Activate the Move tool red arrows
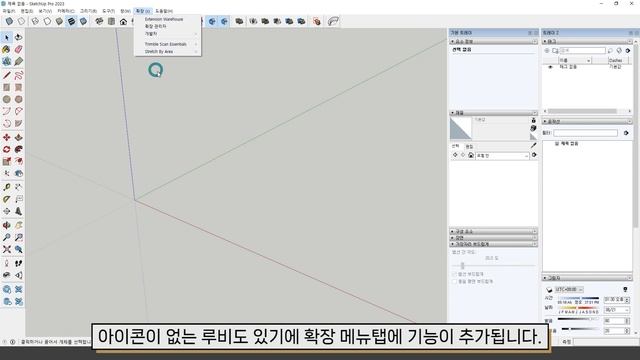This screenshot has height=360, width=640. 7,138
